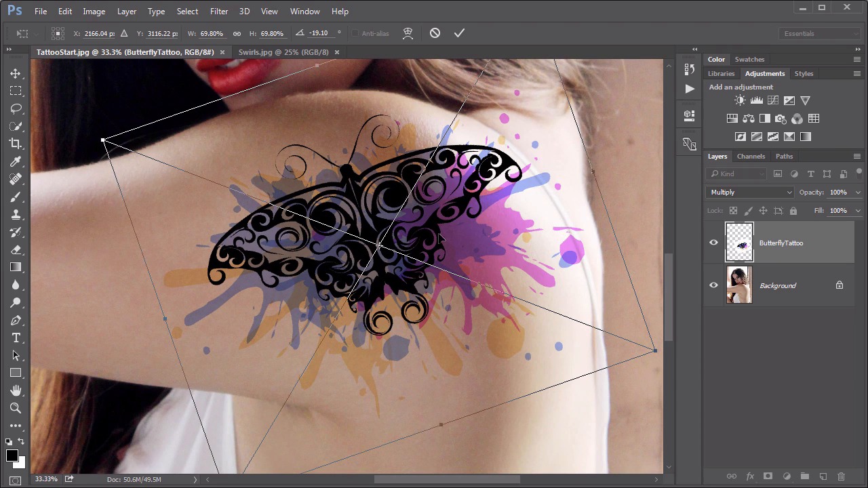Select the Horizontal Type tool
868x488 pixels.
15,338
